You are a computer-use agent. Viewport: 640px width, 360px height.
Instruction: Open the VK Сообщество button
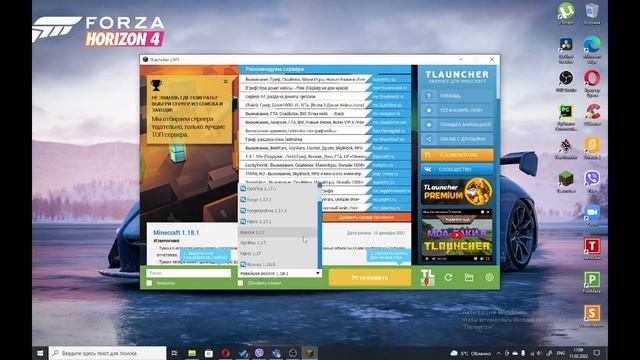(x=457, y=169)
